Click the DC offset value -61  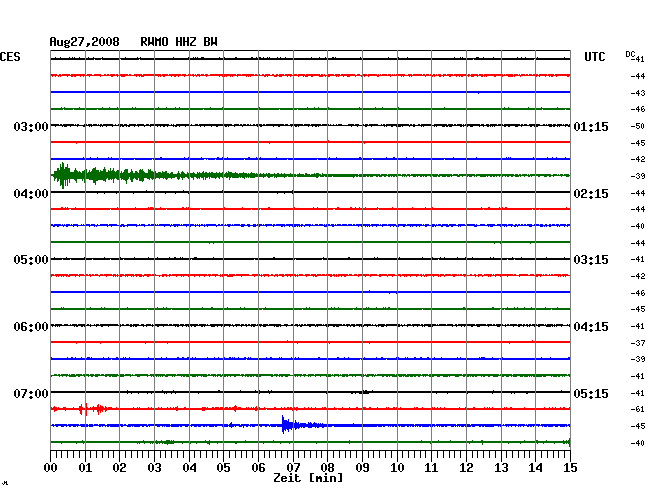point(638,409)
